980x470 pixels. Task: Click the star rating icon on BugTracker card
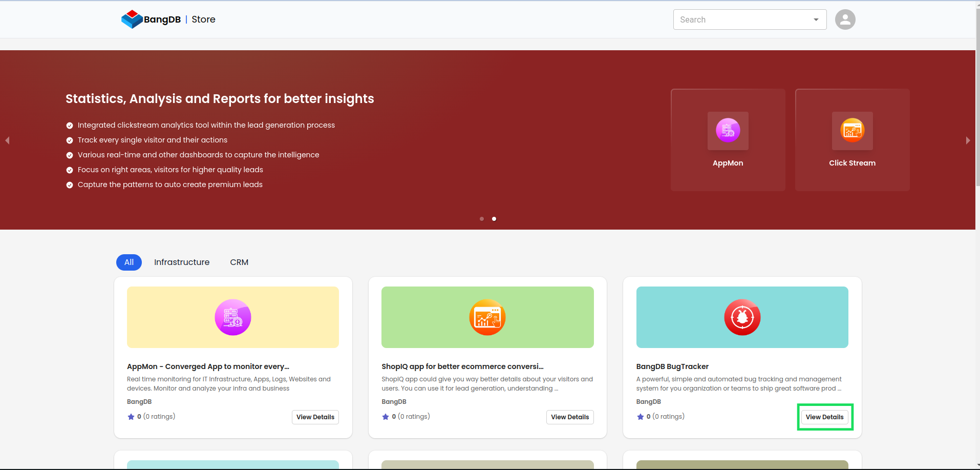tap(640, 417)
